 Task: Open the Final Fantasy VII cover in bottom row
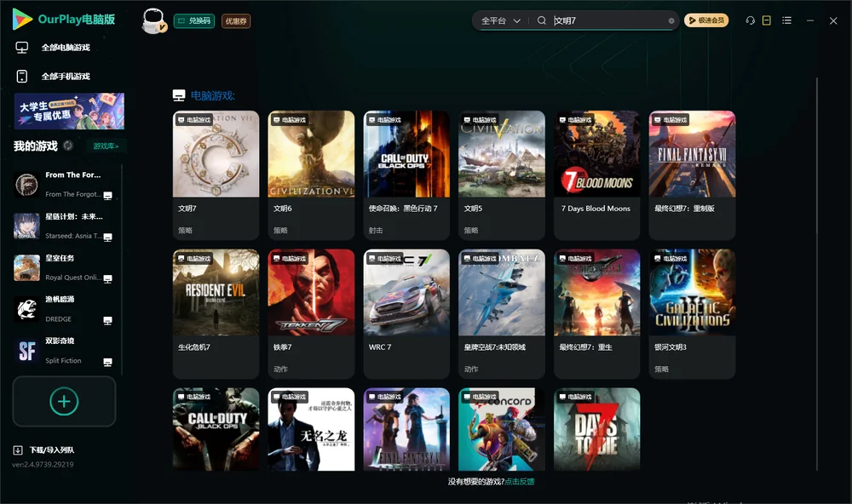tap(406, 429)
